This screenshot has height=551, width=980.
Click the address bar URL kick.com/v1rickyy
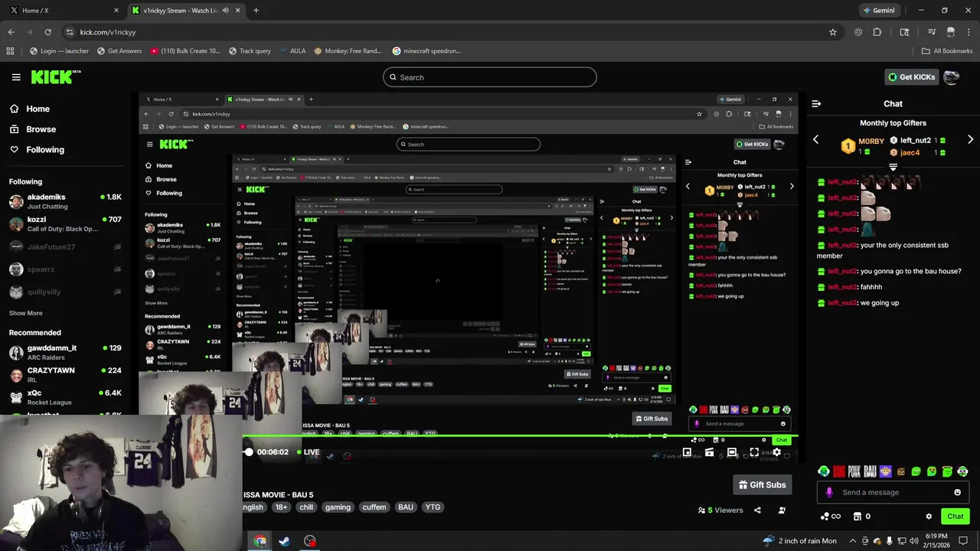tap(108, 32)
